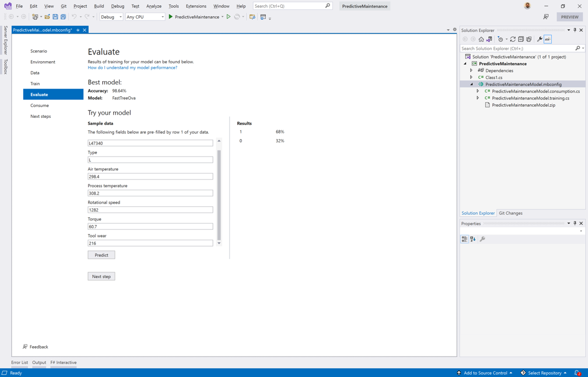The image size is (588, 377).
Task: Click Collapse All icon in Solution Explorer
Action: pyautogui.click(x=521, y=39)
